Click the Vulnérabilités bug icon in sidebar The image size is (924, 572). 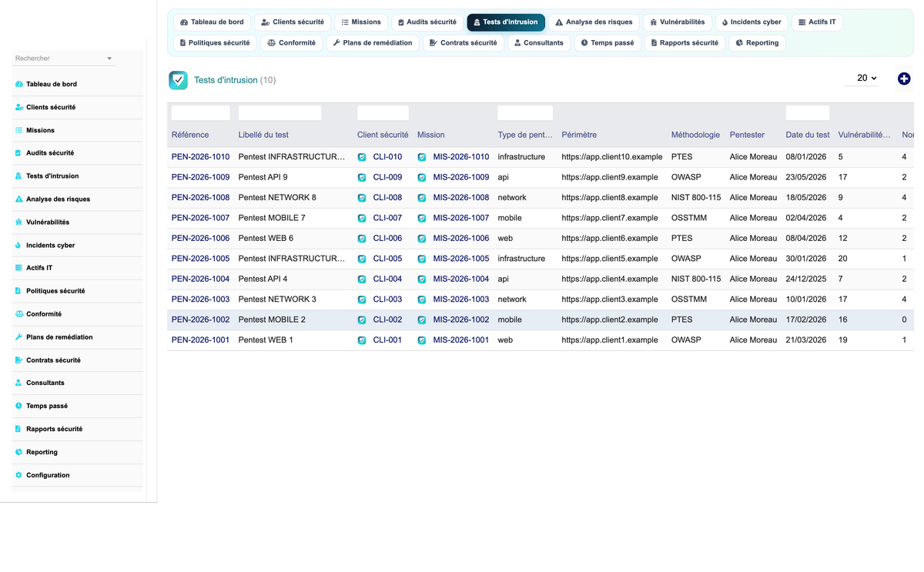pyautogui.click(x=18, y=222)
